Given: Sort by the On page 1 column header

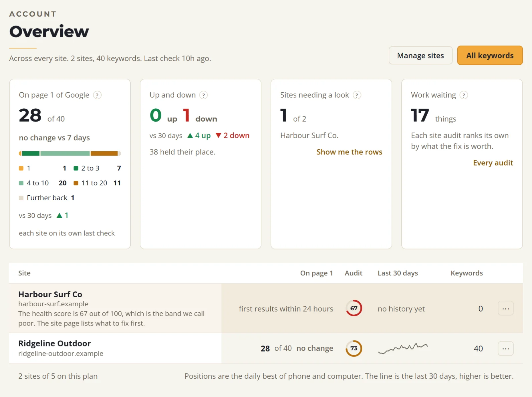Looking at the screenshot, I should [x=316, y=273].
